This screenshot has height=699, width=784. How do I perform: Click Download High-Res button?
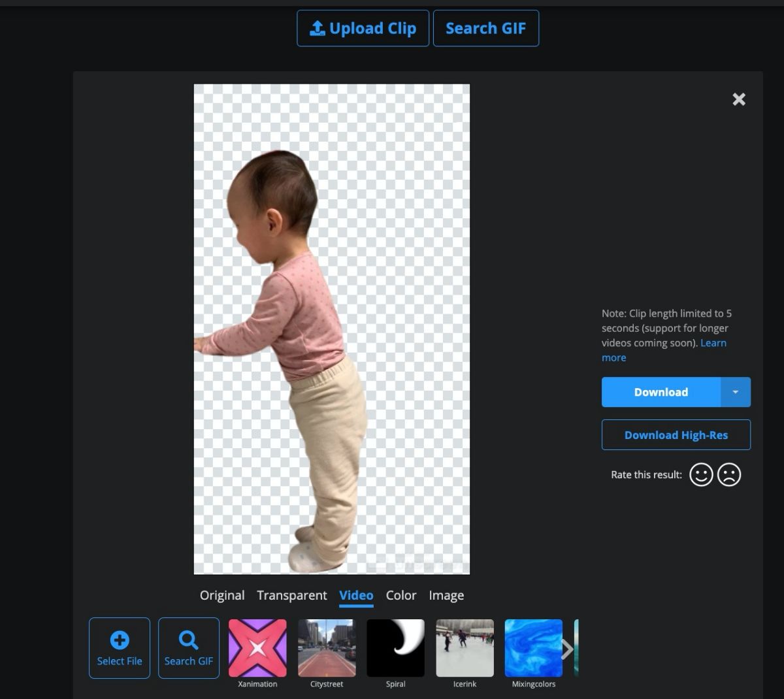point(676,435)
